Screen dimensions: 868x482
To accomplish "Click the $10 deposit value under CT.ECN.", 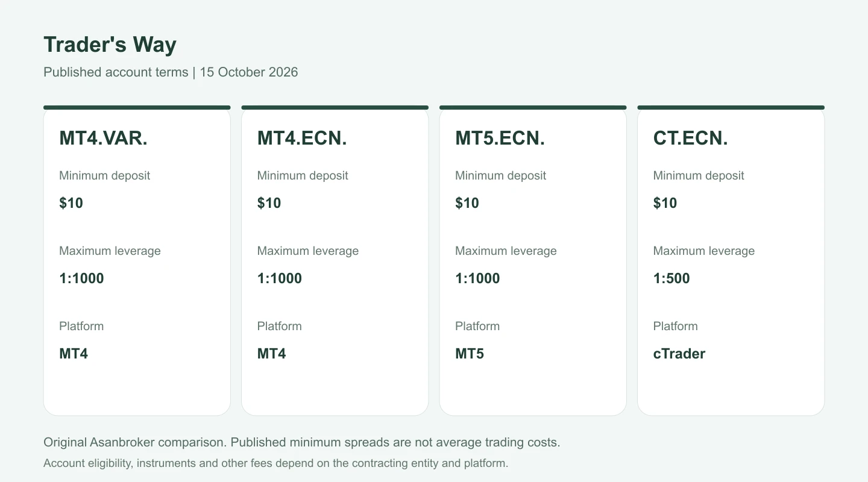I will (x=665, y=203).
